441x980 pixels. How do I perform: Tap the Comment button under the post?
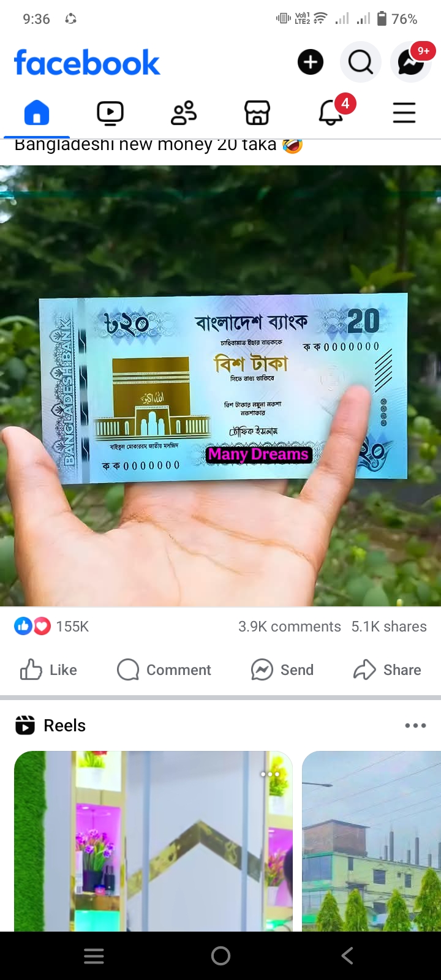[x=164, y=669]
